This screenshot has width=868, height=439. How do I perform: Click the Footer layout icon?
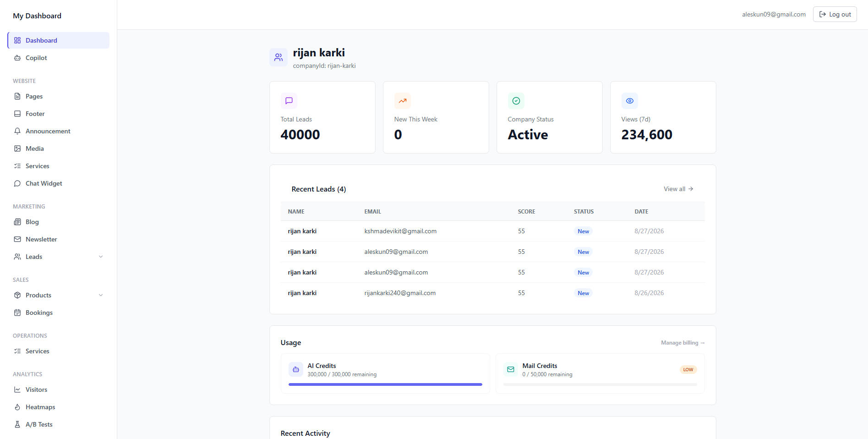[17, 114]
